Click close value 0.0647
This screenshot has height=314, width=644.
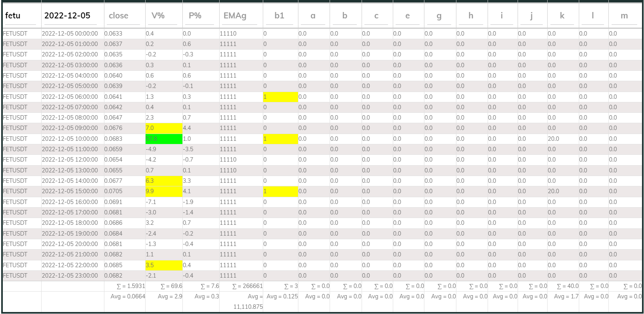[113, 118]
